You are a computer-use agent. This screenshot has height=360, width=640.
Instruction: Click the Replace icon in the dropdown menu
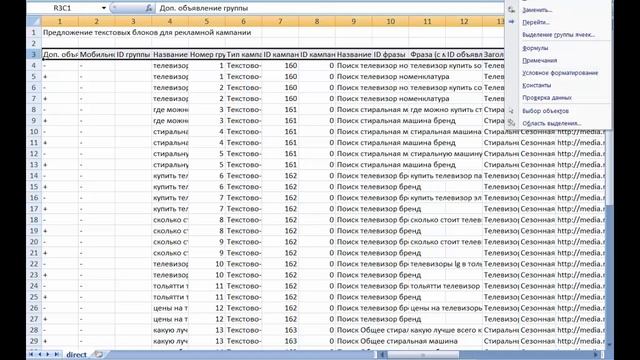coord(511,10)
